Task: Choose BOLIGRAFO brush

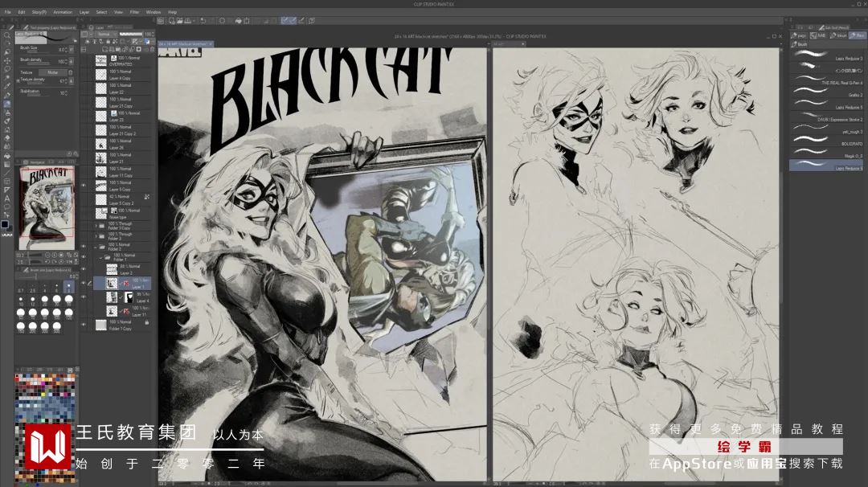Action: (x=826, y=142)
